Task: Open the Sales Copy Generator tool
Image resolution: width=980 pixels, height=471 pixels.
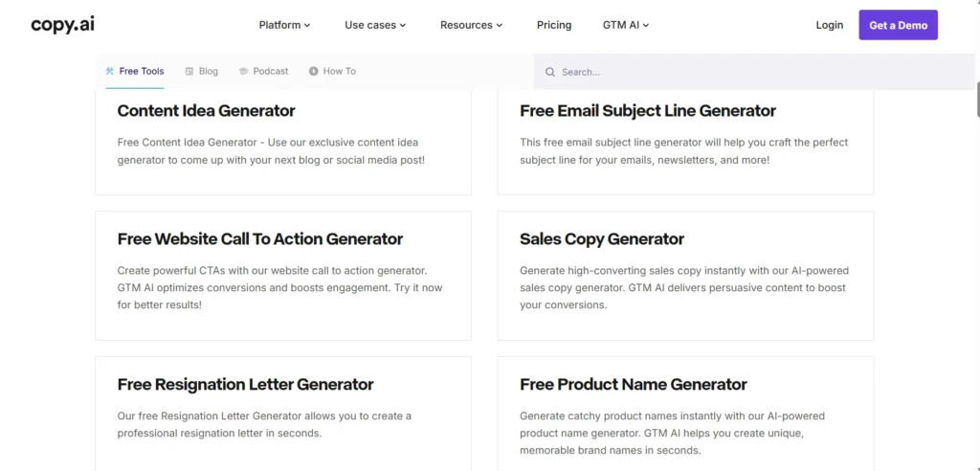Action: pos(602,239)
